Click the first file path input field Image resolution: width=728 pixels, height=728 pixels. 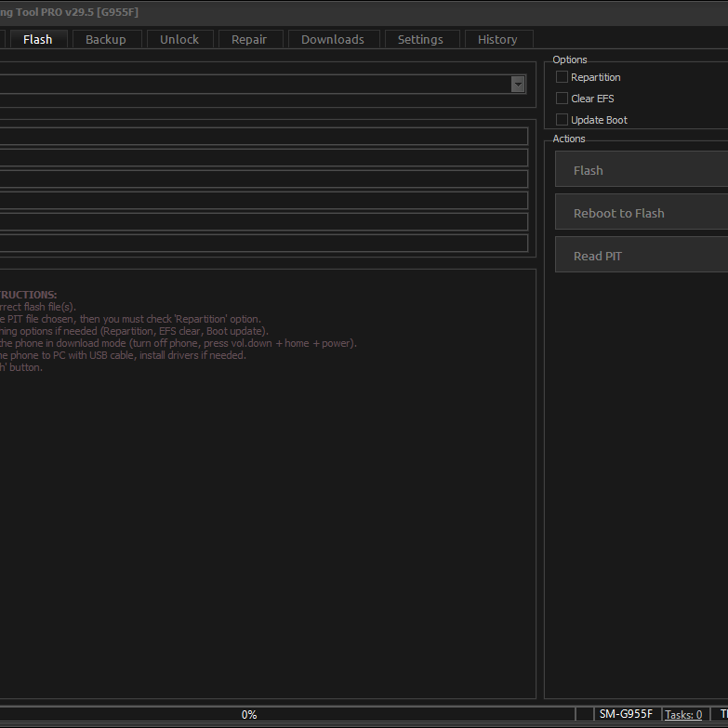(x=264, y=137)
